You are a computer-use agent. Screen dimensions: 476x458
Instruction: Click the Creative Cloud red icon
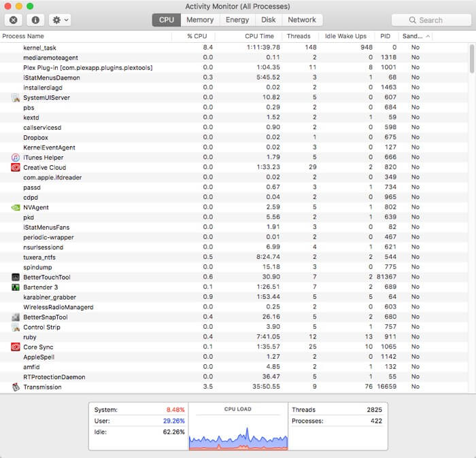coord(16,167)
